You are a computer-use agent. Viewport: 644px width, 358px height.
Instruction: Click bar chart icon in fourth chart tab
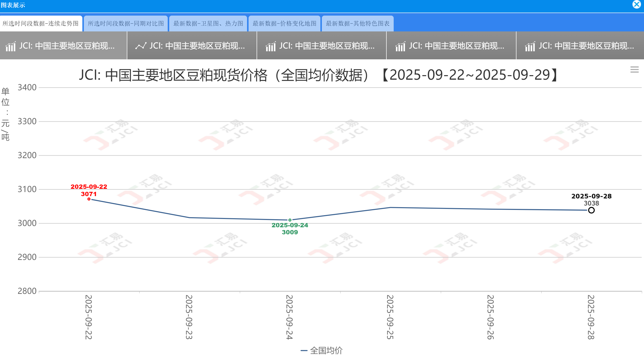tap(400, 46)
